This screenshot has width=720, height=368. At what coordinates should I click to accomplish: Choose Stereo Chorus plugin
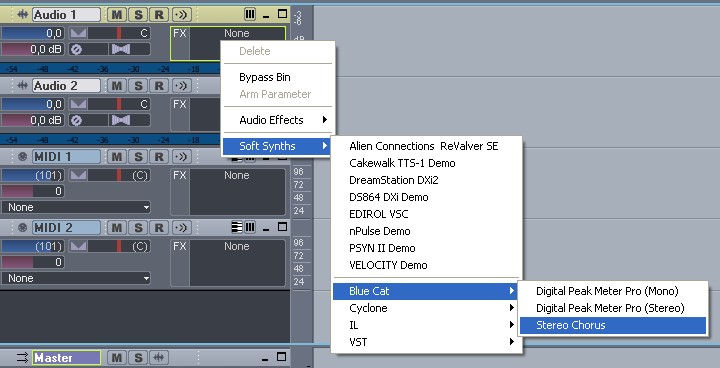tap(613, 325)
